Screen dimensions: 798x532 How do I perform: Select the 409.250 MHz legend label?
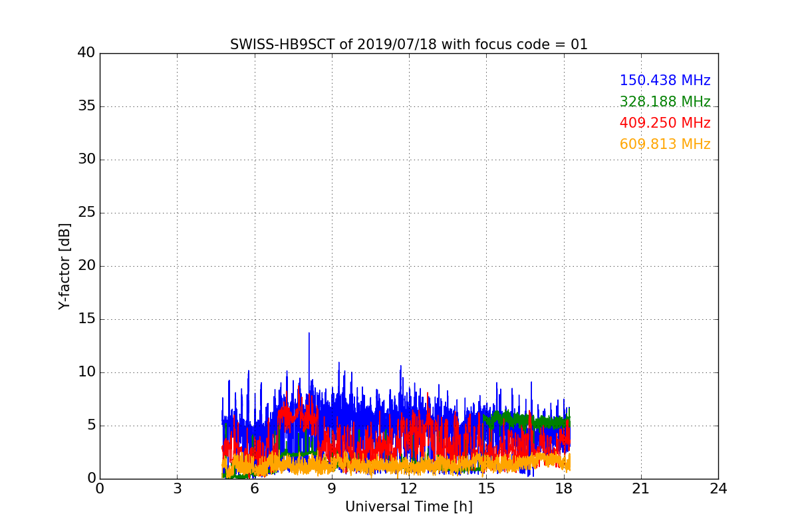pos(665,123)
